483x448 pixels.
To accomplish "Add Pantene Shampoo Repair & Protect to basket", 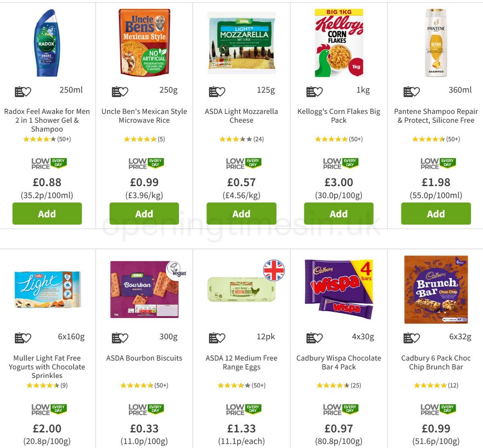I will 436,214.
